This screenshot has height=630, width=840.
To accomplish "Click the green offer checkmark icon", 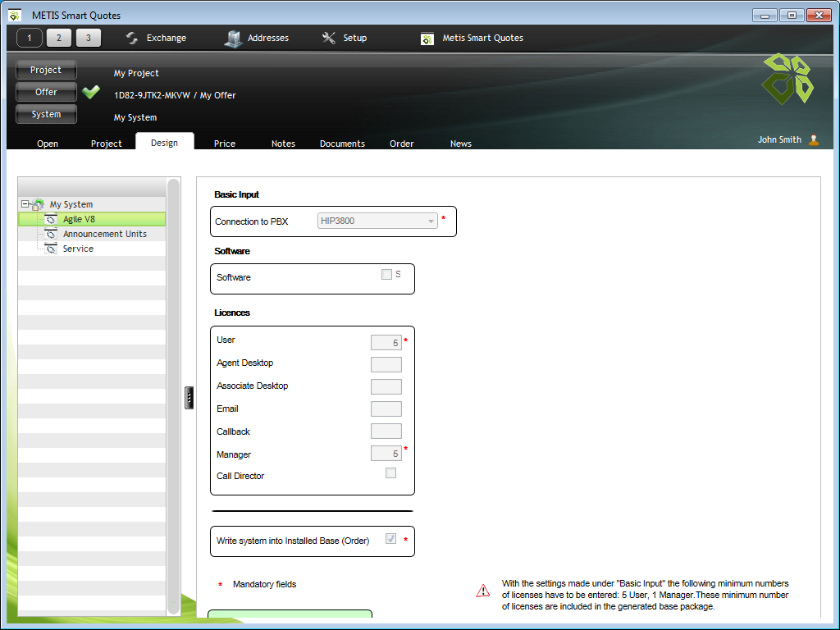I will coord(91,92).
